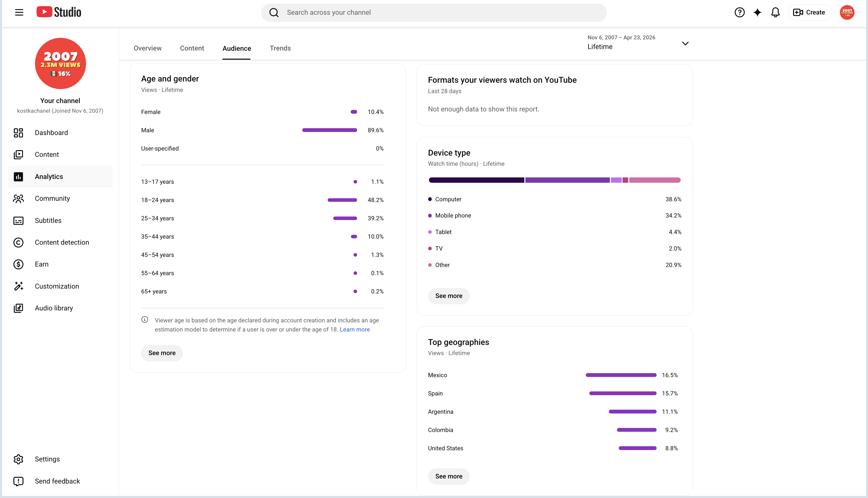
Task: Click See more under Device type
Action: pyautogui.click(x=449, y=296)
